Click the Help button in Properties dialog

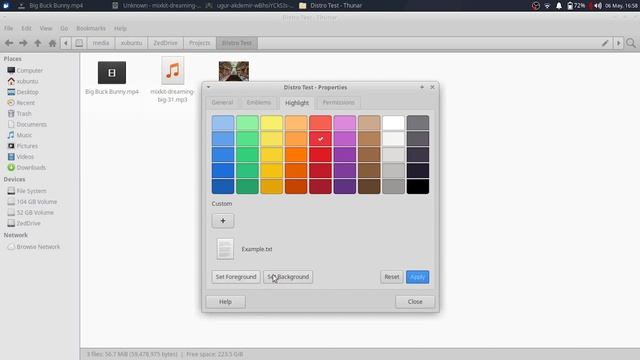click(225, 302)
